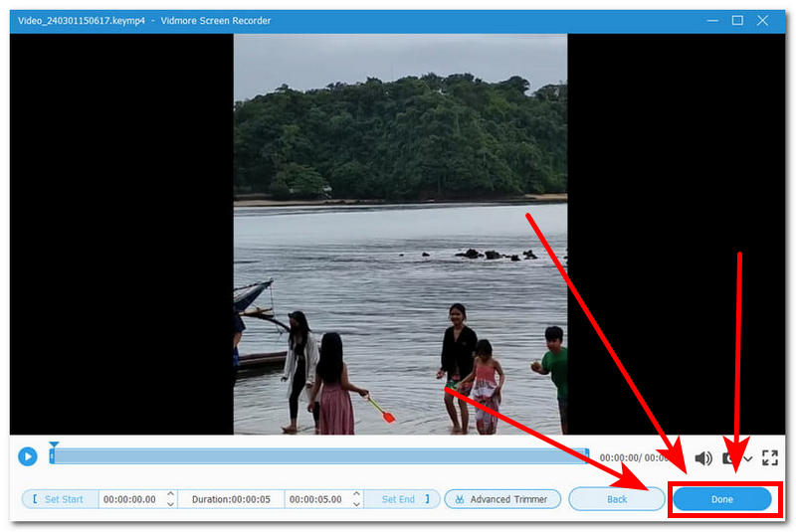This screenshot has height=532, width=796.
Task: Click the scissors icon in Advanced Trimmer
Action: [460, 499]
